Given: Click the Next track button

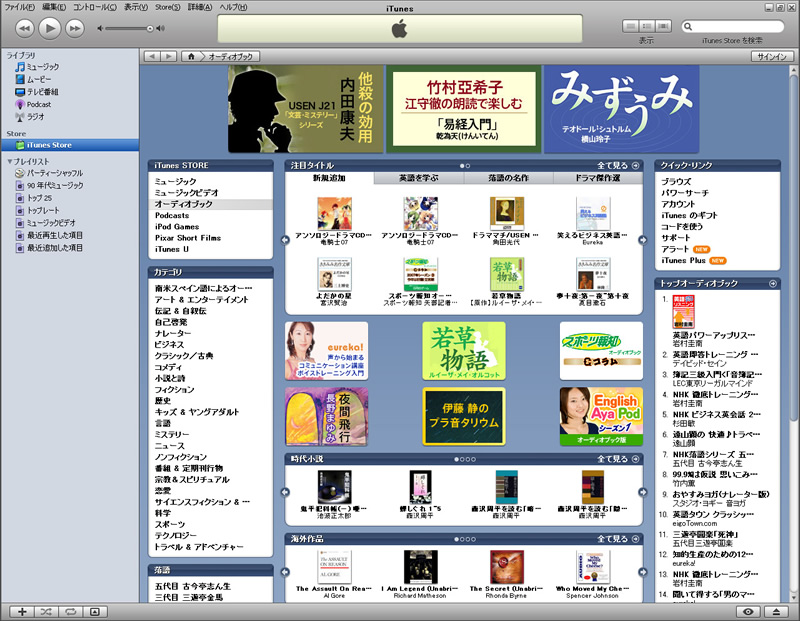Looking at the screenshot, I should coord(74,28).
